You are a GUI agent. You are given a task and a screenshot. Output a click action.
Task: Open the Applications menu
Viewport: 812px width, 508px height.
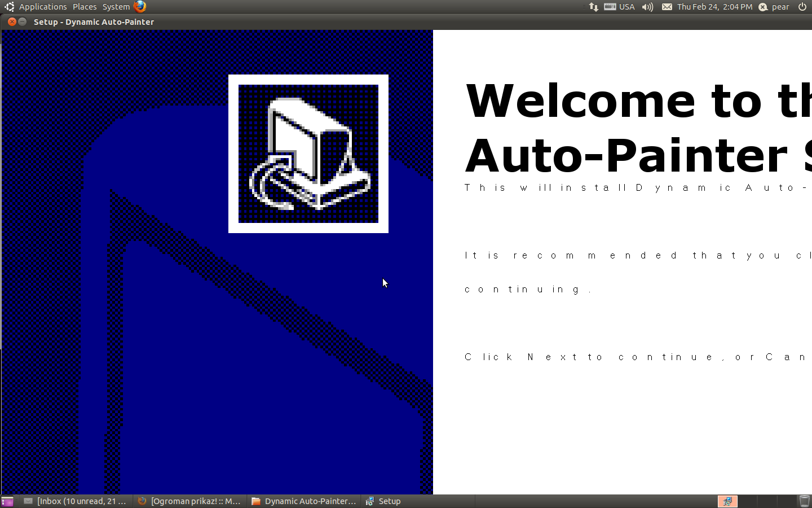click(43, 7)
